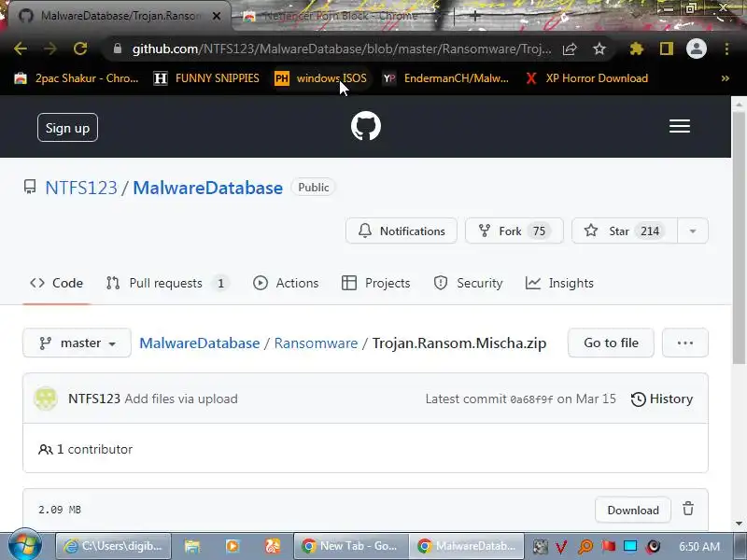Viewport: 747px width, 560px height.
Task: Open the EndermanCH/Malw... bookmark
Action: [445, 78]
